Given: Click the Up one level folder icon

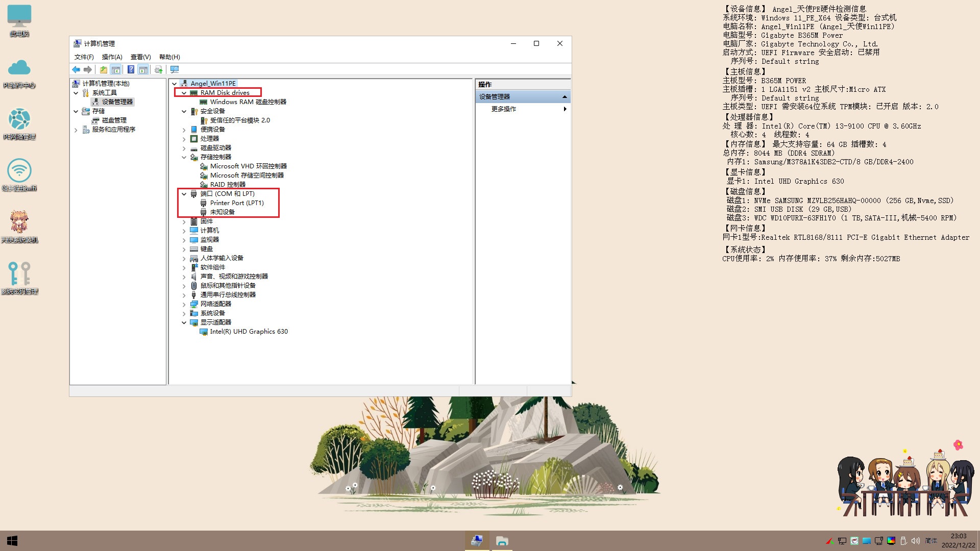Looking at the screenshot, I should tap(104, 69).
